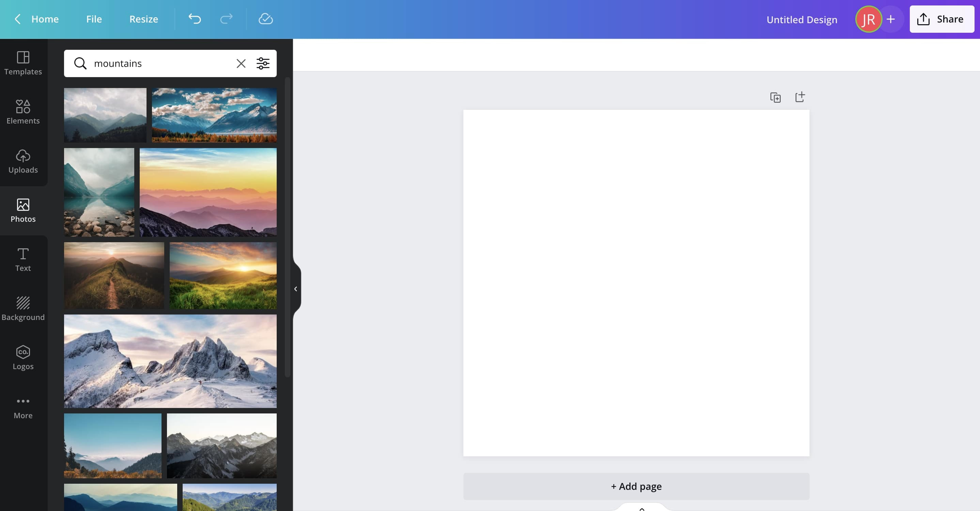
Task: Open search filters for photos
Action: [x=262, y=63]
